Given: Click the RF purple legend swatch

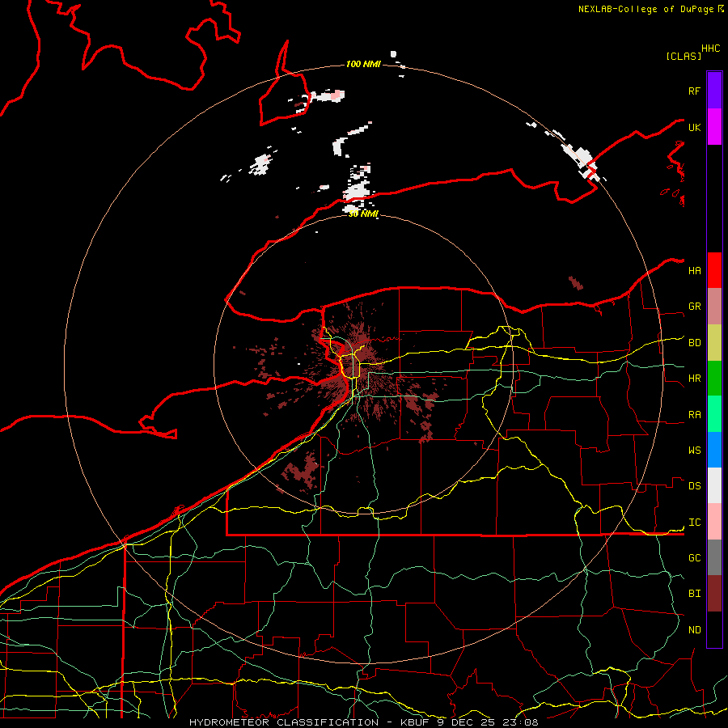Looking at the screenshot, I should tap(714, 91).
